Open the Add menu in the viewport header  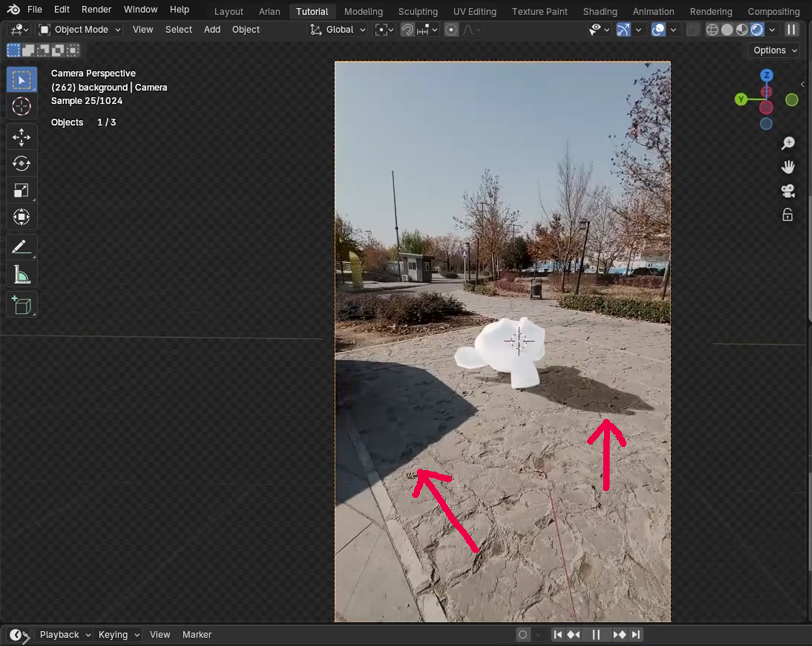coord(212,30)
